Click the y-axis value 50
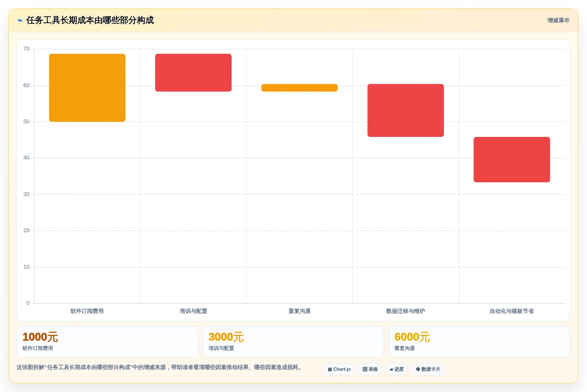 (26, 122)
